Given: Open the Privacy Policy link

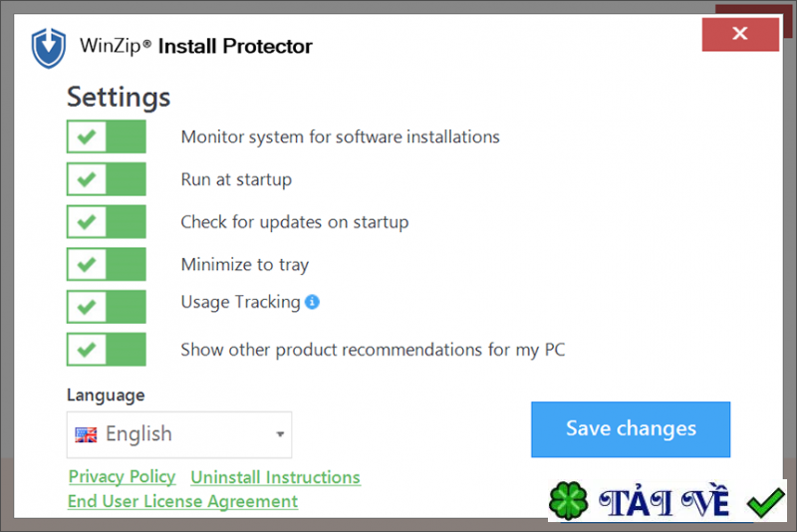Looking at the screenshot, I should 122,477.
